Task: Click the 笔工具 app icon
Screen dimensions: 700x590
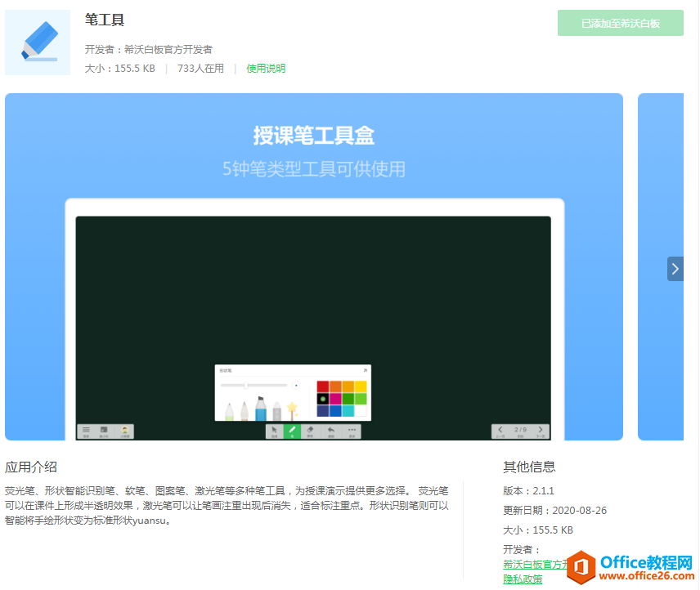Action: click(38, 42)
